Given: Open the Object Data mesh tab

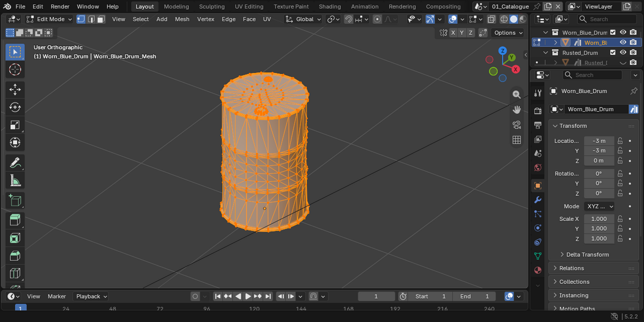Looking at the screenshot, I should point(538,255).
